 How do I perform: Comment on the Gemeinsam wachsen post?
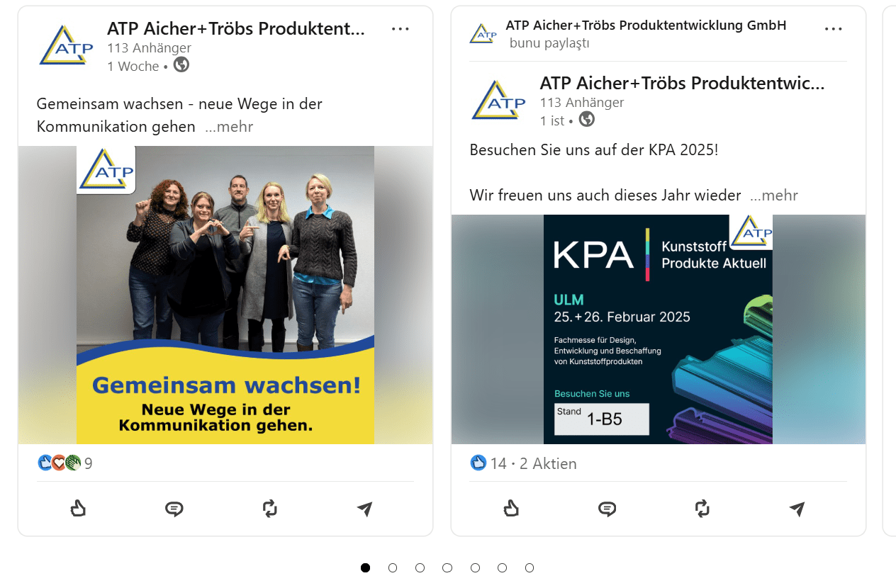[x=174, y=509]
